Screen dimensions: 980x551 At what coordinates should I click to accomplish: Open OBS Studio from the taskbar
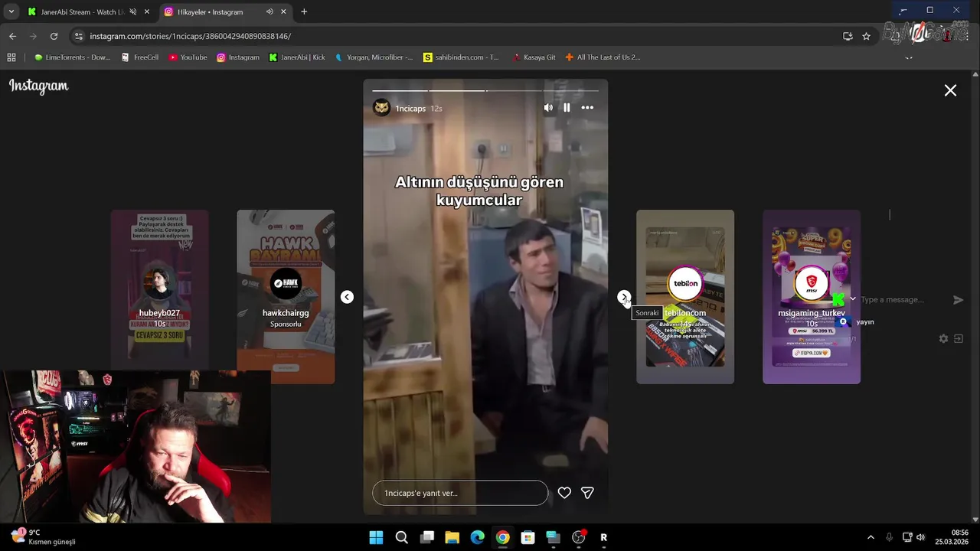click(578, 537)
